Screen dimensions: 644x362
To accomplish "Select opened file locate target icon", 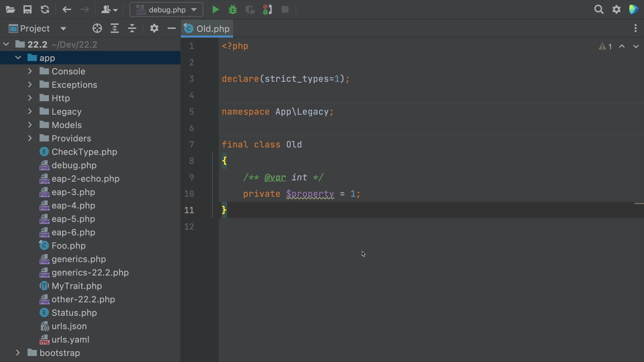I will pos(97,28).
